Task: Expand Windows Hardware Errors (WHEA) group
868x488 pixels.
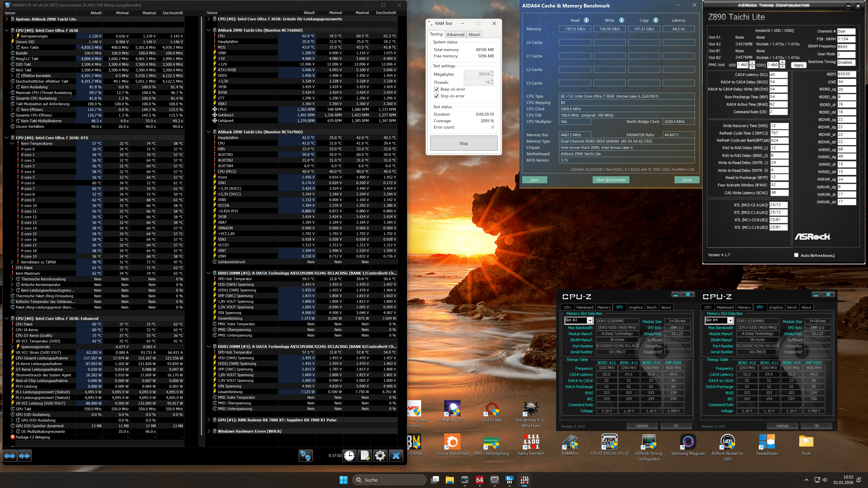Action: 209,431
